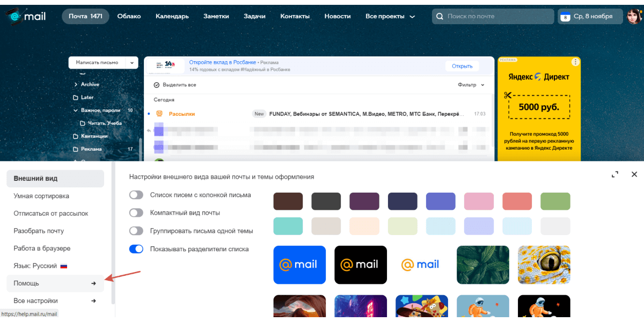Switch to the Облако tab

[129, 17]
